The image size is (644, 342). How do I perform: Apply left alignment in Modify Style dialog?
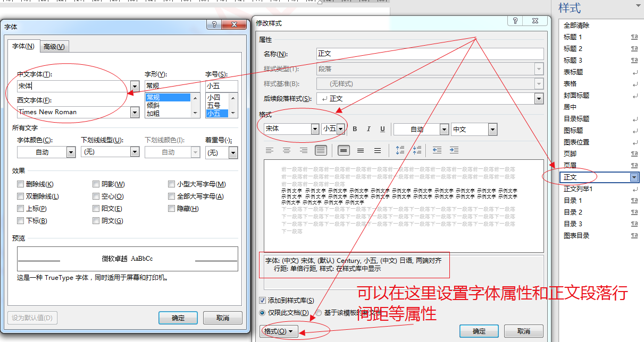click(x=270, y=150)
